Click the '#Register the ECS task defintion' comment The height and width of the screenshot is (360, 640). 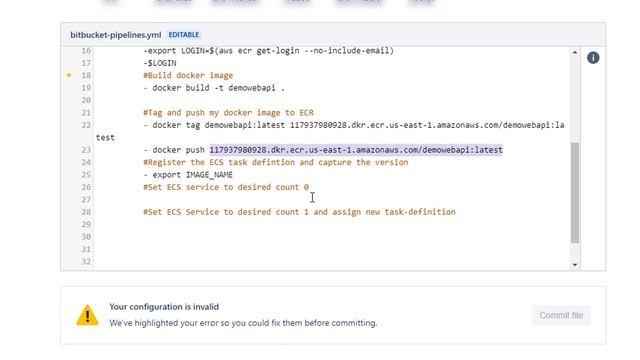[x=276, y=162]
